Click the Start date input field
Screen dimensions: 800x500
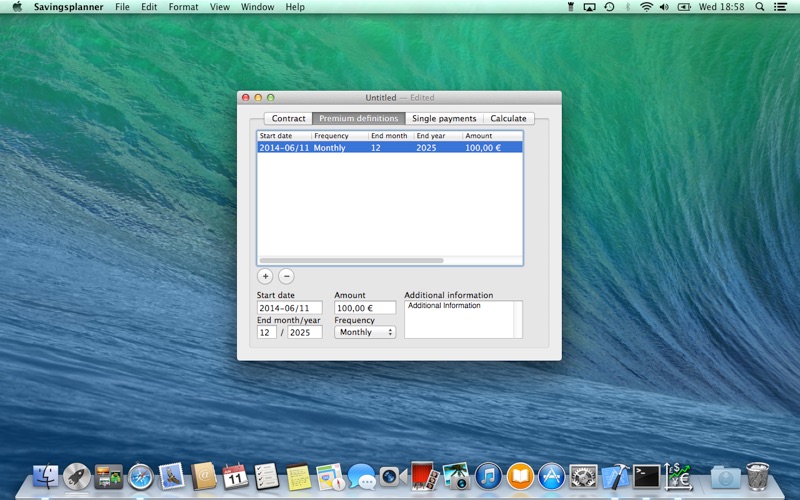[289, 308]
